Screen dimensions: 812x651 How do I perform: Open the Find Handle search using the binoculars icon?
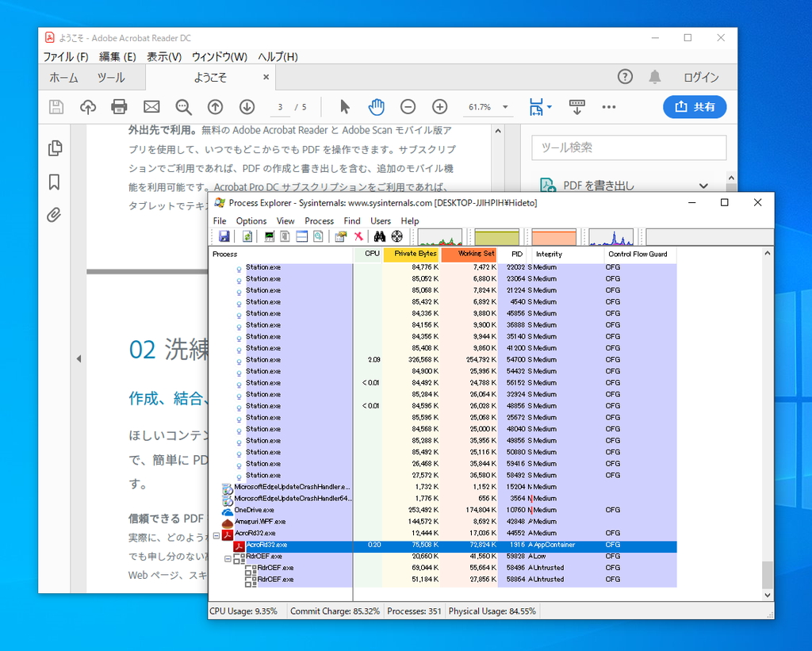(x=380, y=236)
